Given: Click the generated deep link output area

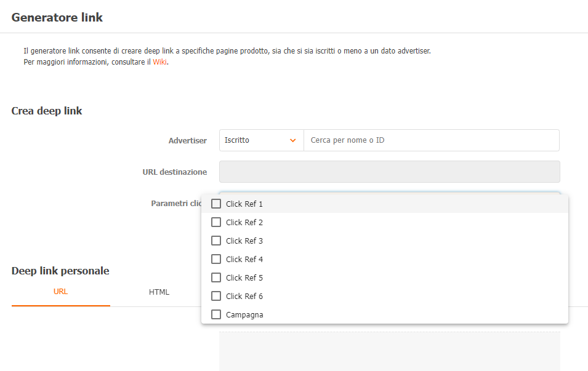Looking at the screenshot, I should (389, 351).
